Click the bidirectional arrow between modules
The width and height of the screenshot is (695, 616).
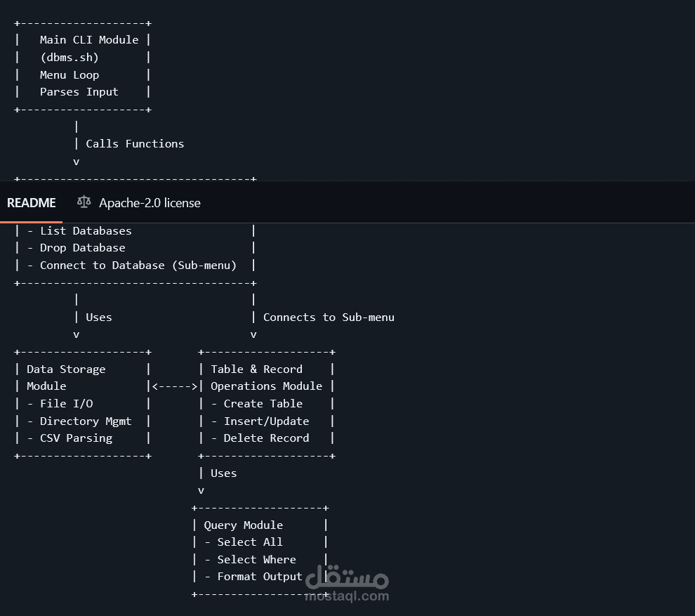click(175, 386)
